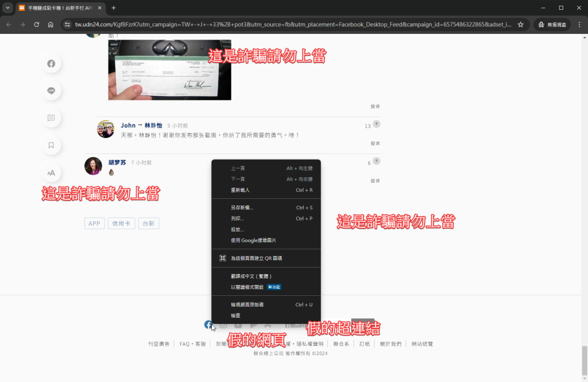Open comments using sidebar chat bubble icon
This screenshot has width=588, height=382.
click(x=51, y=118)
